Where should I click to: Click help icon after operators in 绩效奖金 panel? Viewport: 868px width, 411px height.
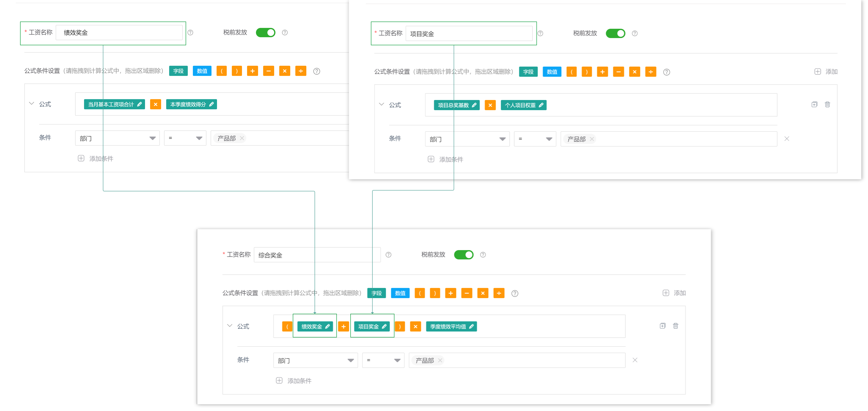click(317, 71)
